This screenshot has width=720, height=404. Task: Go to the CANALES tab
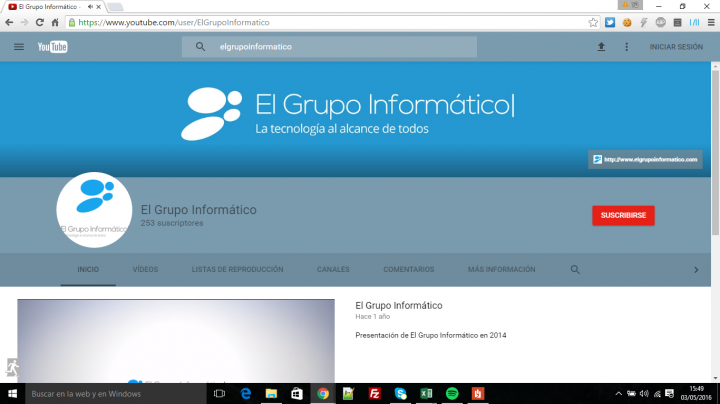tap(333, 269)
